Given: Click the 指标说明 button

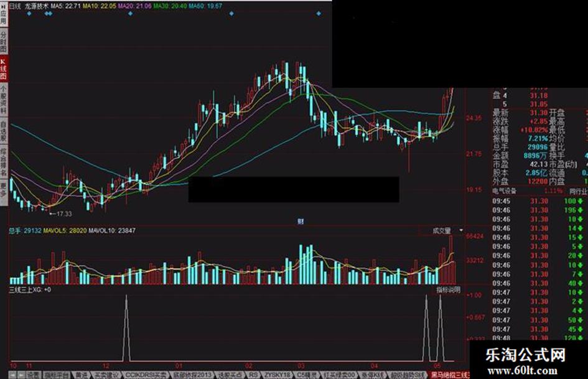Looking at the screenshot, I should (x=448, y=289).
